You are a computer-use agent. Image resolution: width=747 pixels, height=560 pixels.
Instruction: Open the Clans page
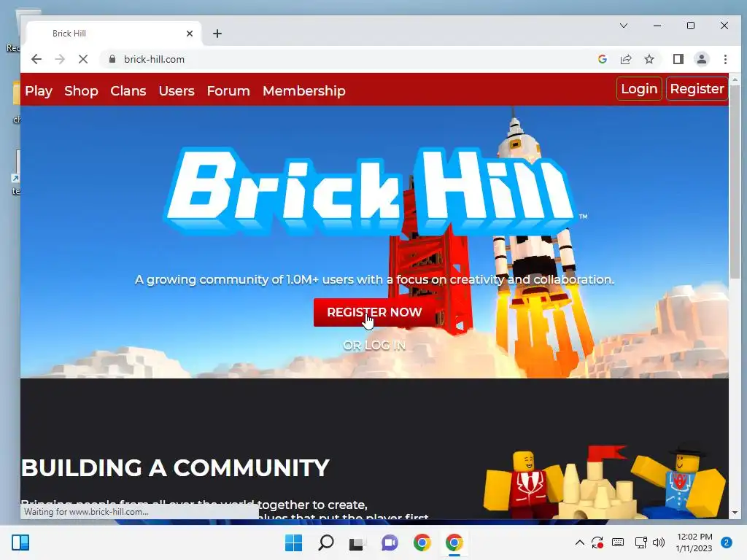click(128, 90)
